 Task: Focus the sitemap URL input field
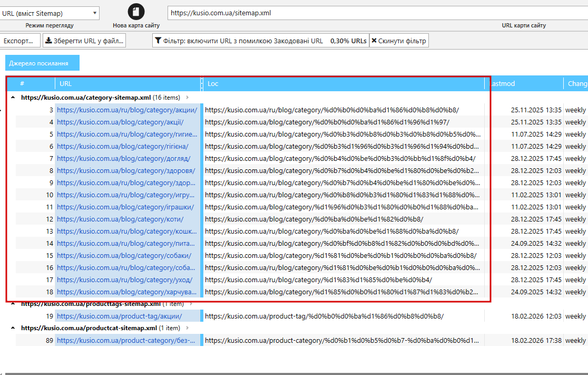tap(378, 13)
